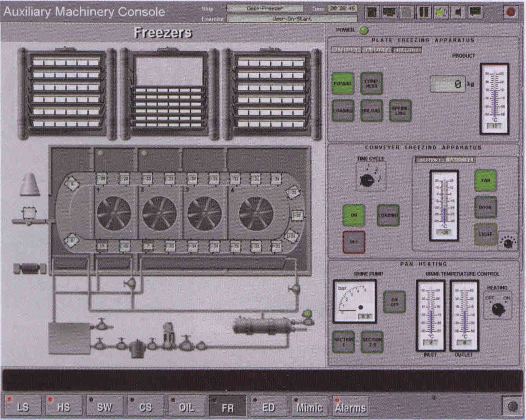This screenshot has height=420, width=526.
Task: Adjust the light dimmer knob
Action: point(508,243)
